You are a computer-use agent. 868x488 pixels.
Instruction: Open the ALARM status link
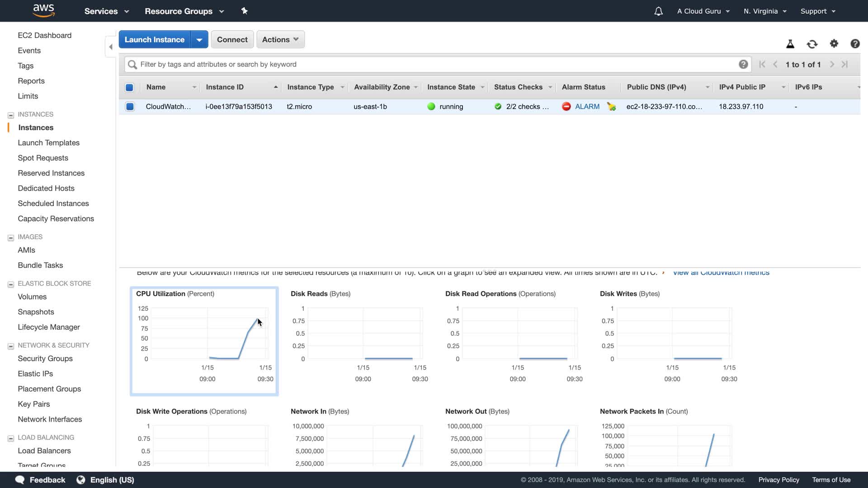[x=587, y=107]
